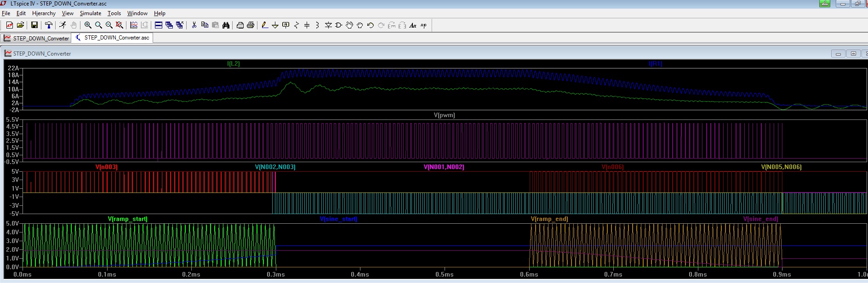
Task: Click the Zoom to fit icon
Action: pos(120,25)
